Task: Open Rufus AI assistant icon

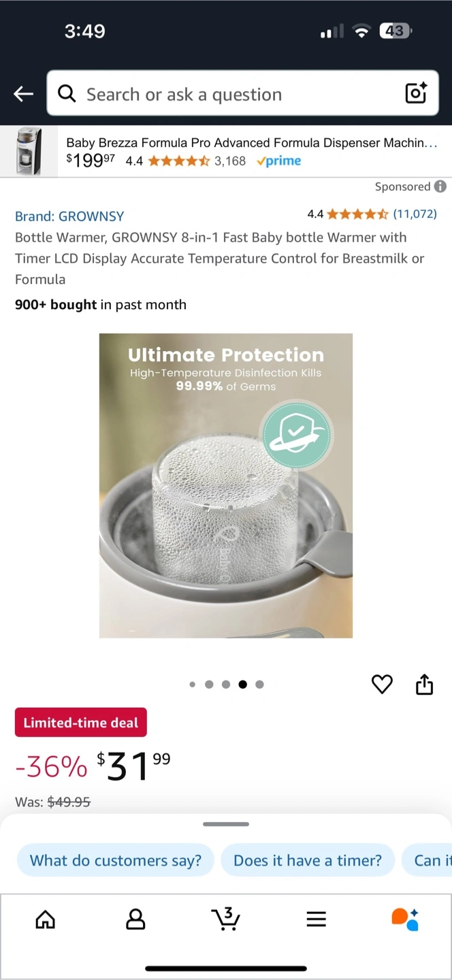Action: 405,919
